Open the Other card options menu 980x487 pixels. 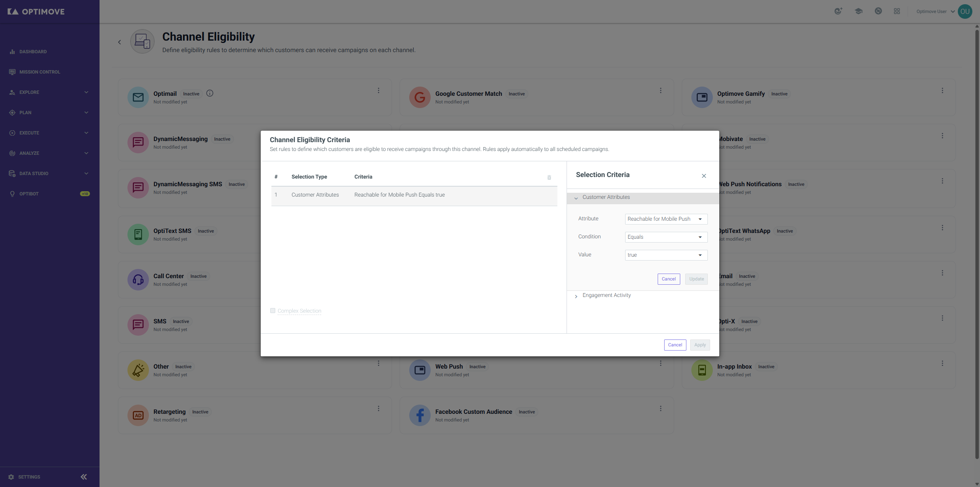point(379,363)
